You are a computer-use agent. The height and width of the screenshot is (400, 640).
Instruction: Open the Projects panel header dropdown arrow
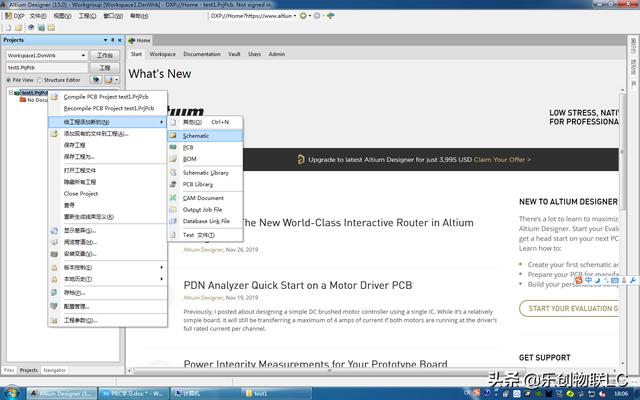pyautogui.click(x=105, y=40)
